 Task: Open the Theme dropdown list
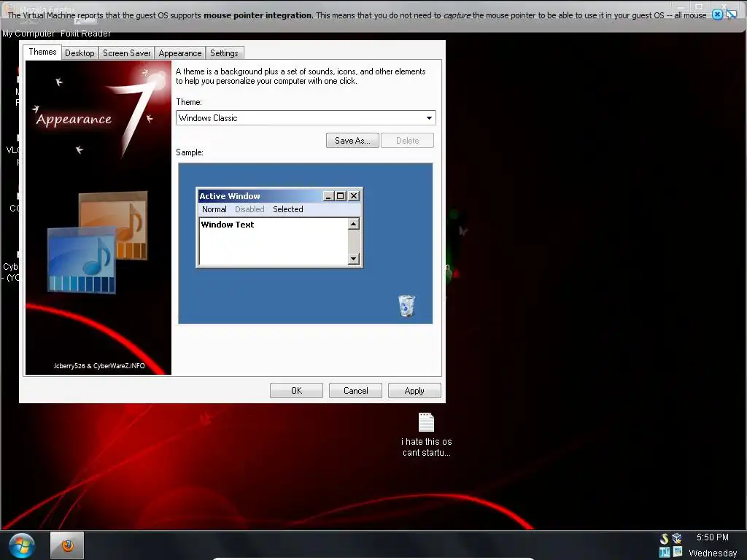coord(429,118)
